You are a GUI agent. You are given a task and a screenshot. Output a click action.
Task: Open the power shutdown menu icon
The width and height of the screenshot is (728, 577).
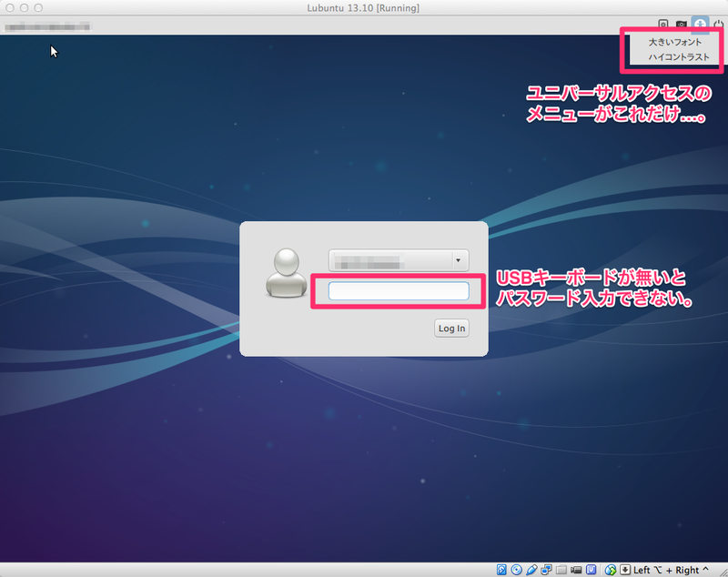pyautogui.click(x=719, y=24)
